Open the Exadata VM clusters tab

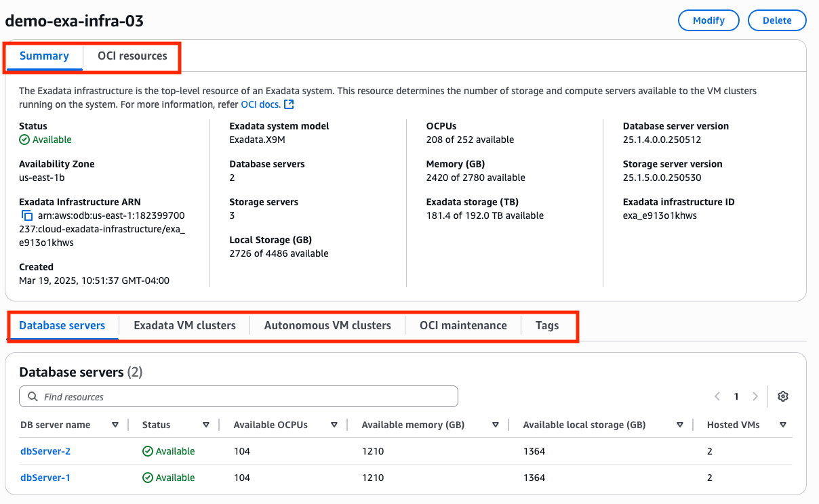coord(184,325)
